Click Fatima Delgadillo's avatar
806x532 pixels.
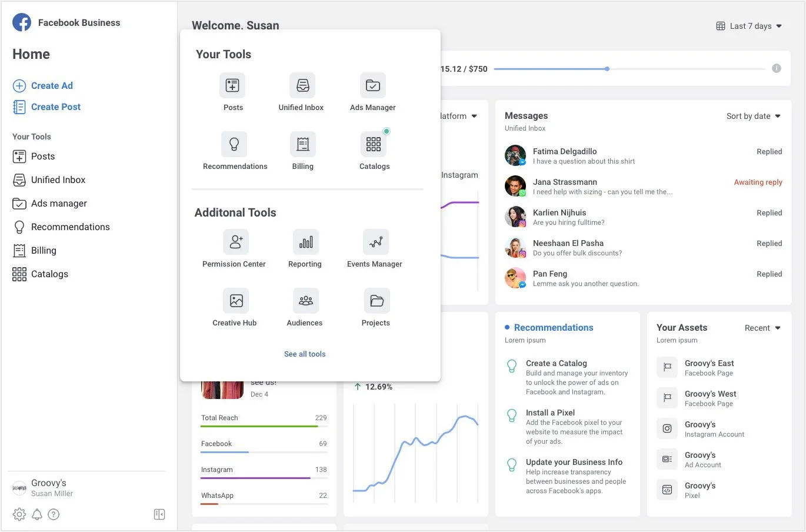coord(515,155)
